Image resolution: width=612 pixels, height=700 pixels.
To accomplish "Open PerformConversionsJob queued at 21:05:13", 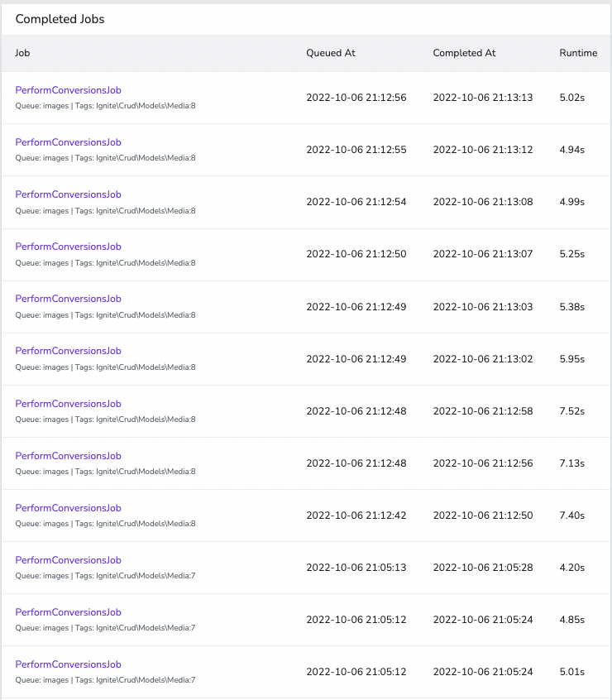I will point(69,560).
